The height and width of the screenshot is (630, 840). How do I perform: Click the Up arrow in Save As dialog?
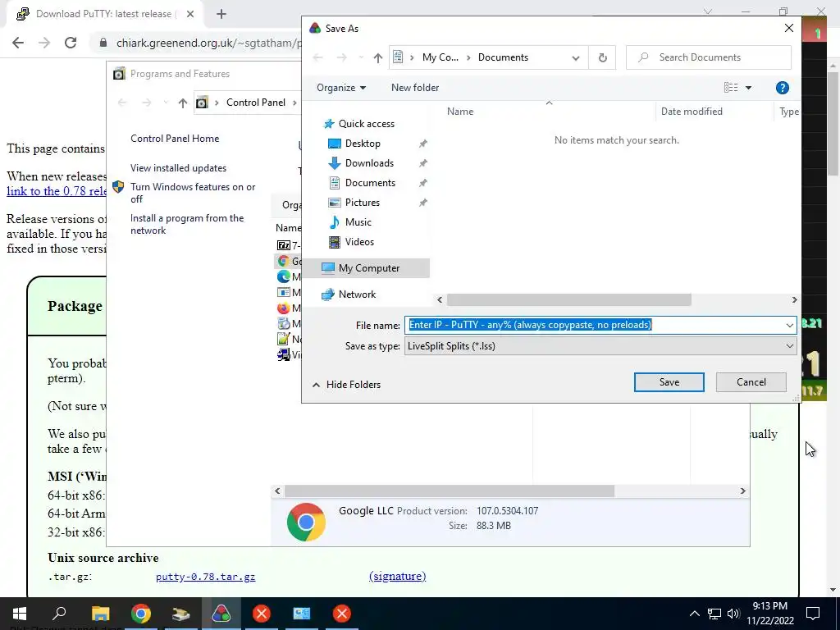coord(377,58)
